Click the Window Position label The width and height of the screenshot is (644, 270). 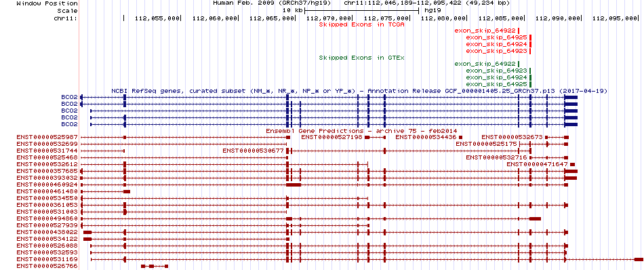coord(47,3)
